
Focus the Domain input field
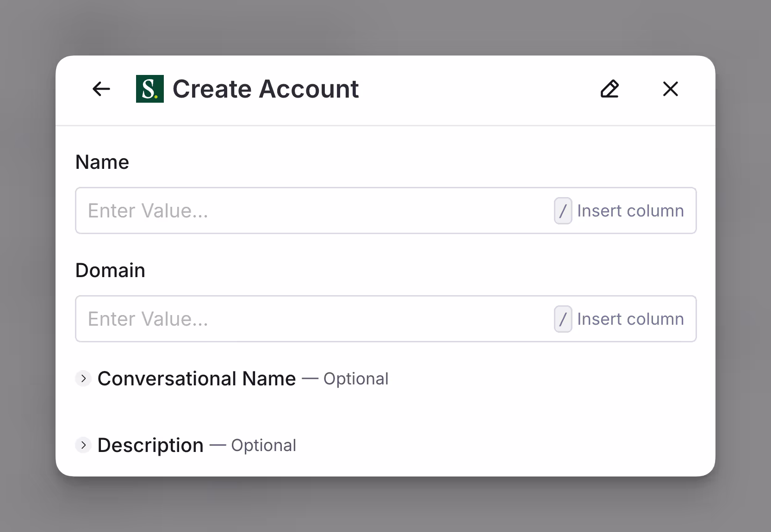(x=386, y=319)
